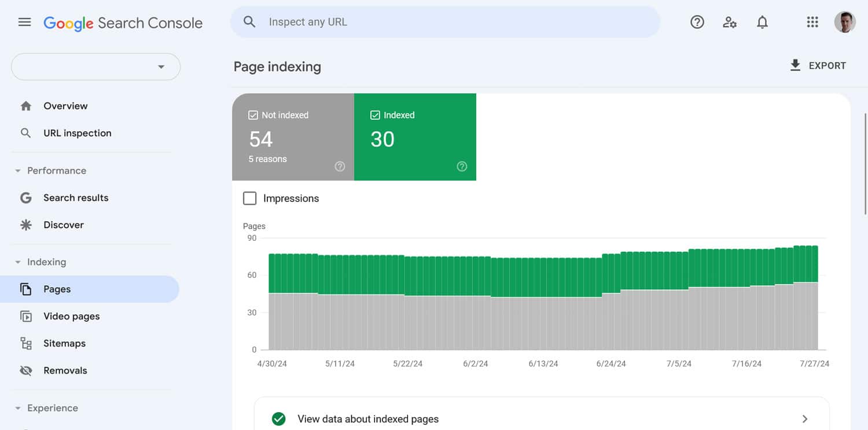Screen dimensions: 868x430
Task: View notifications via the bell icon
Action: tap(762, 22)
